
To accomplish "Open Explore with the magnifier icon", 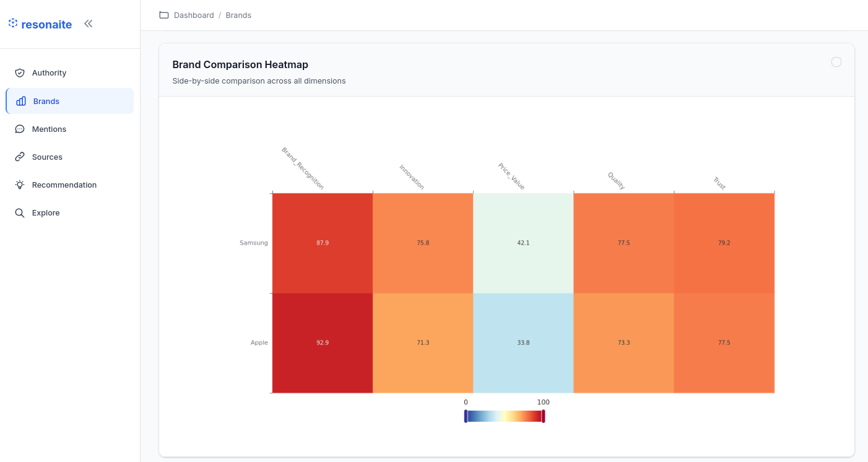I will pyautogui.click(x=20, y=212).
